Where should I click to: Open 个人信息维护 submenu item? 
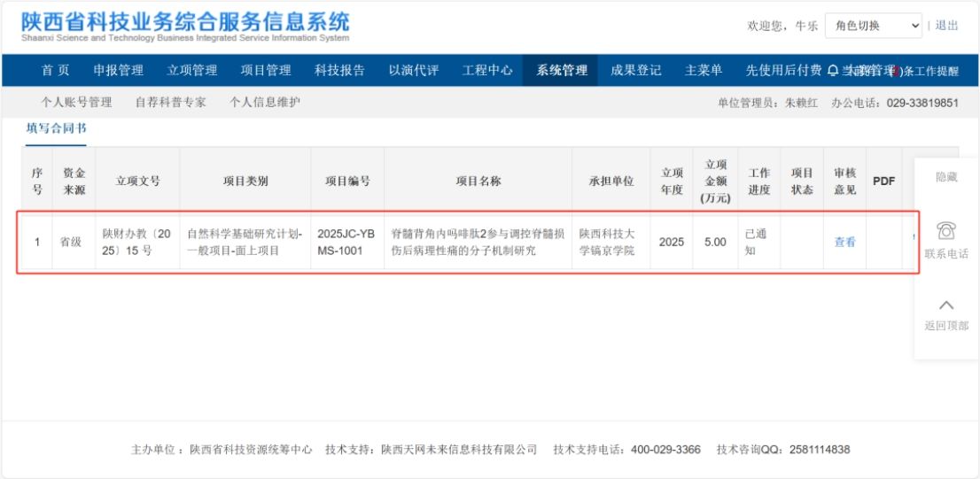[x=265, y=103]
